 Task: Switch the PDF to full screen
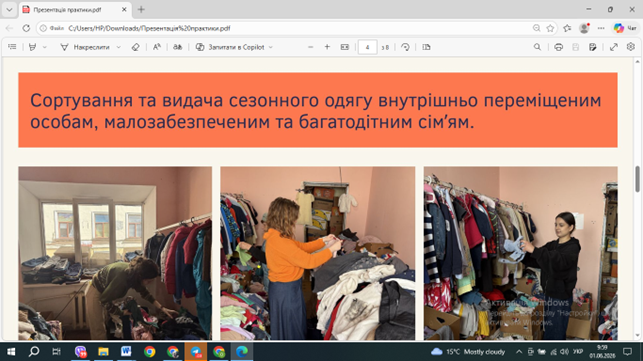pos(614,47)
